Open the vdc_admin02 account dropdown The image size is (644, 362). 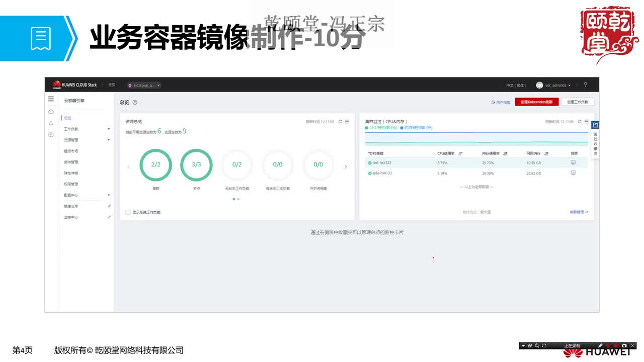(x=558, y=85)
